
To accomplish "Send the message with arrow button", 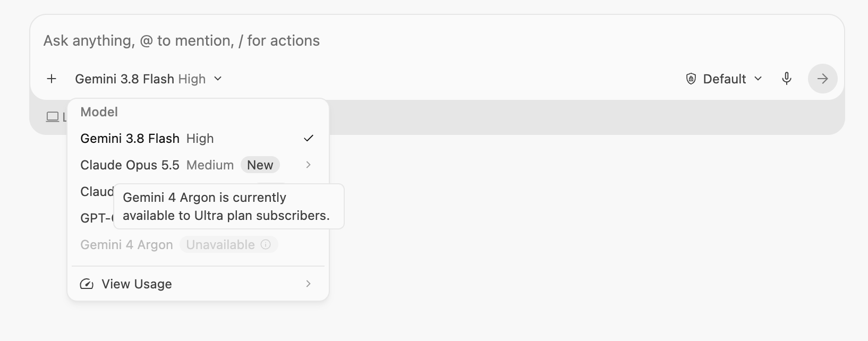I will pyautogui.click(x=822, y=79).
